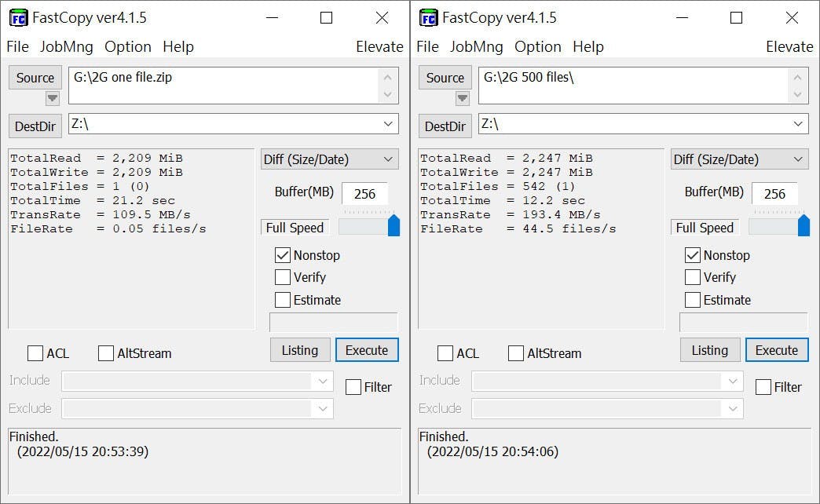Click the FastCopy app icon in the '2G one file.zip' window
The height and width of the screenshot is (504, 820).
tap(18, 18)
